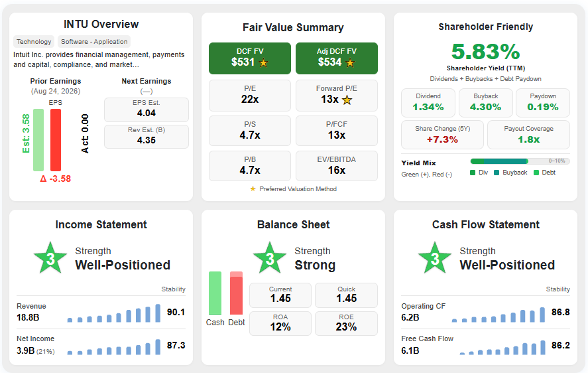This screenshot has height=373, width=588.
Task: Click the Yield Mix label
Action: 418,163
